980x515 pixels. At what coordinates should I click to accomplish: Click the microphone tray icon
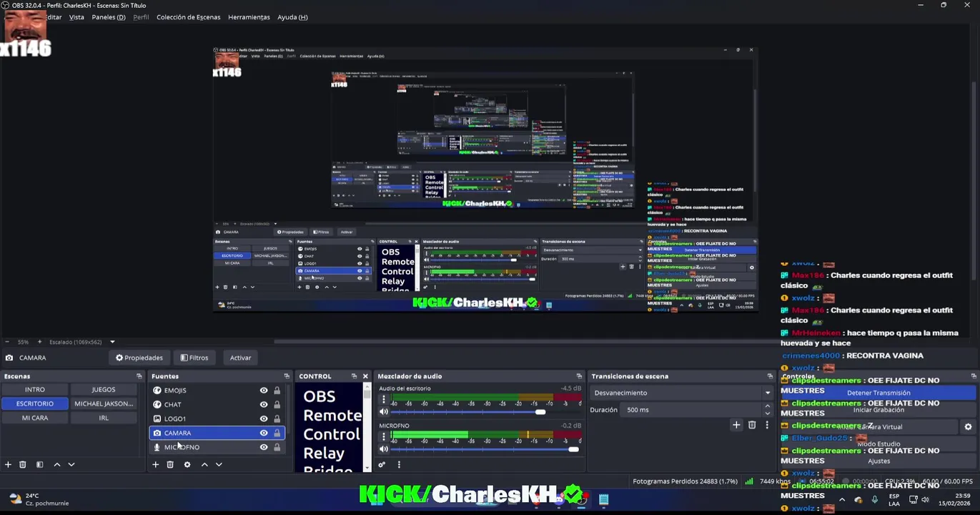click(874, 499)
